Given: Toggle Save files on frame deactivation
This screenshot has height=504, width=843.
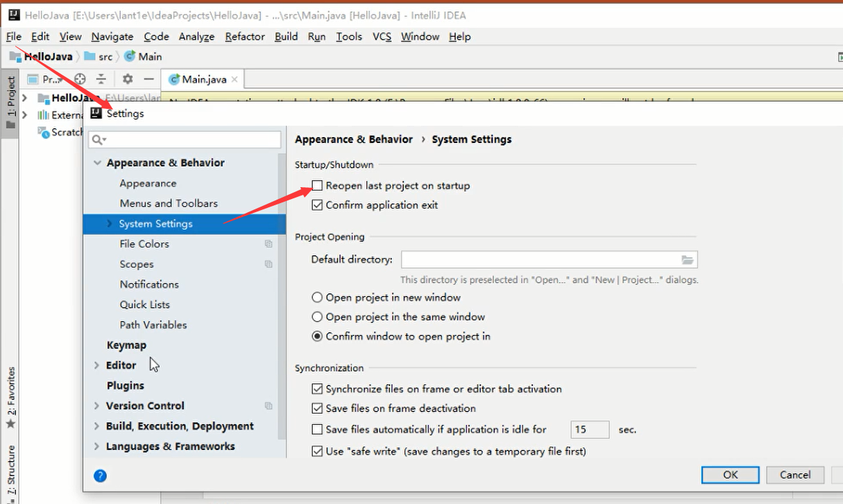Looking at the screenshot, I should coord(317,408).
